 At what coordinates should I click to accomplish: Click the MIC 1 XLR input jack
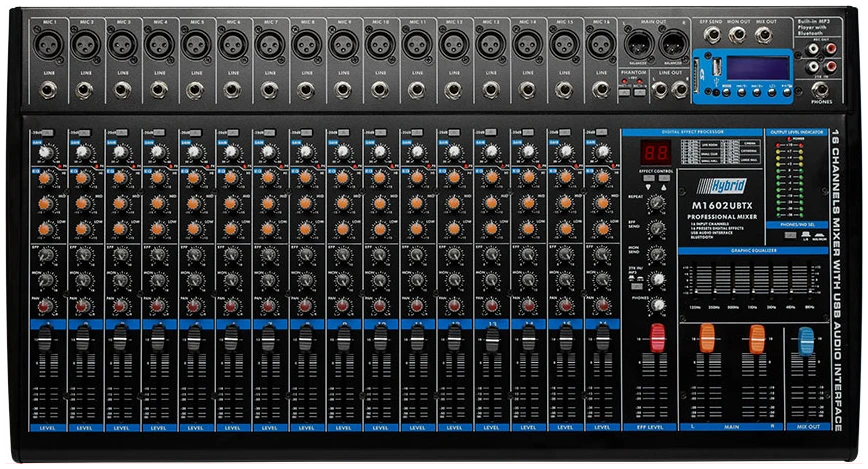[x=48, y=44]
